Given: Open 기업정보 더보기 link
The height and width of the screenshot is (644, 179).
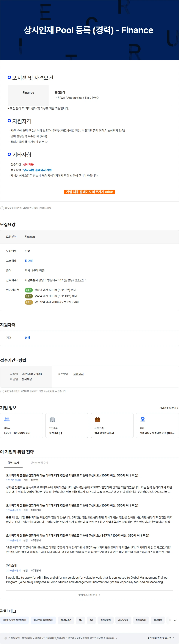Looking at the screenshot, I should (169, 408).
